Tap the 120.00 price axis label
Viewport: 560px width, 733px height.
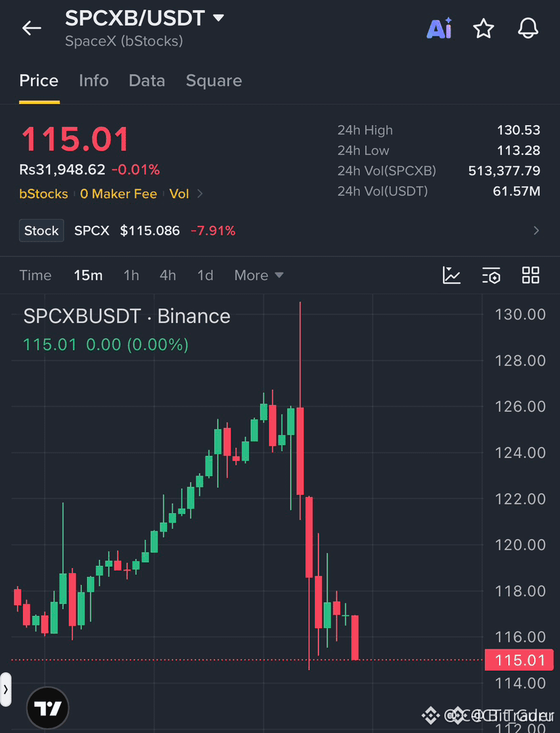520,545
